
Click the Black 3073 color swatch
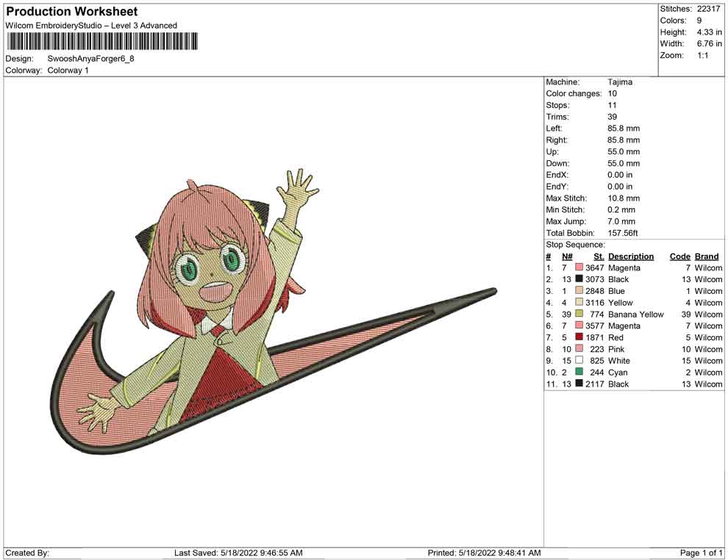click(579, 279)
